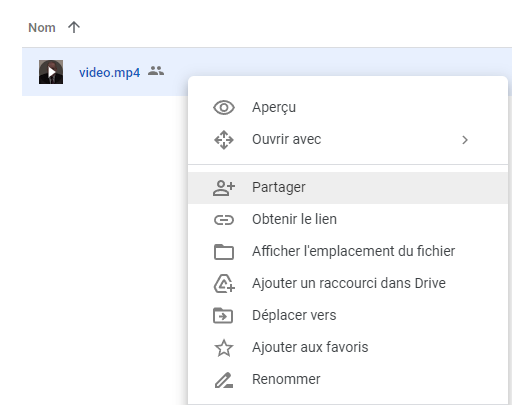The height and width of the screenshot is (405, 512).
Task: Select Ajouter un raccourci dans Drive
Action: click(x=348, y=284)
